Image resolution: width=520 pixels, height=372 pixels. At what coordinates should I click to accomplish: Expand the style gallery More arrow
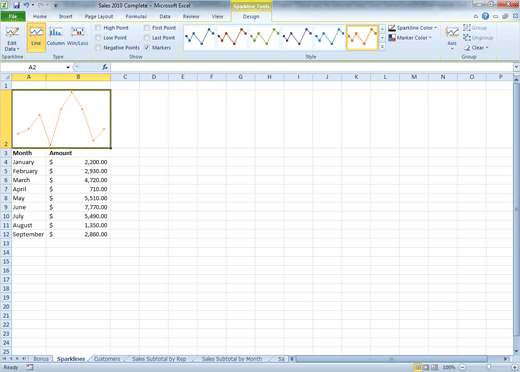[382, 47]
